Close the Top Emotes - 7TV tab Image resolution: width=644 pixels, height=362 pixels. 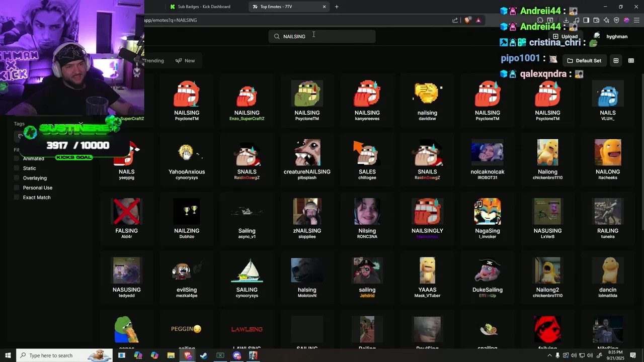pyautogui.click(x=325, y=7)
